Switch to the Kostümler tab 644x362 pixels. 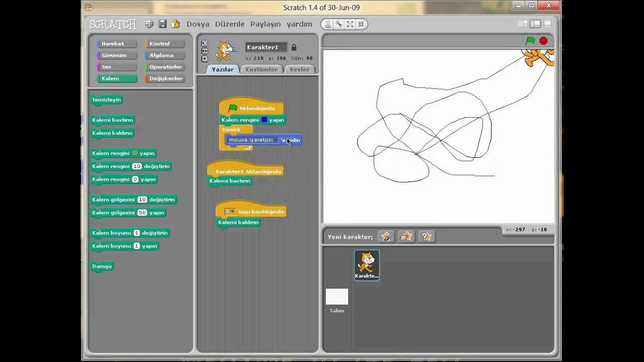pyautogui.click(x=262, y=69)
